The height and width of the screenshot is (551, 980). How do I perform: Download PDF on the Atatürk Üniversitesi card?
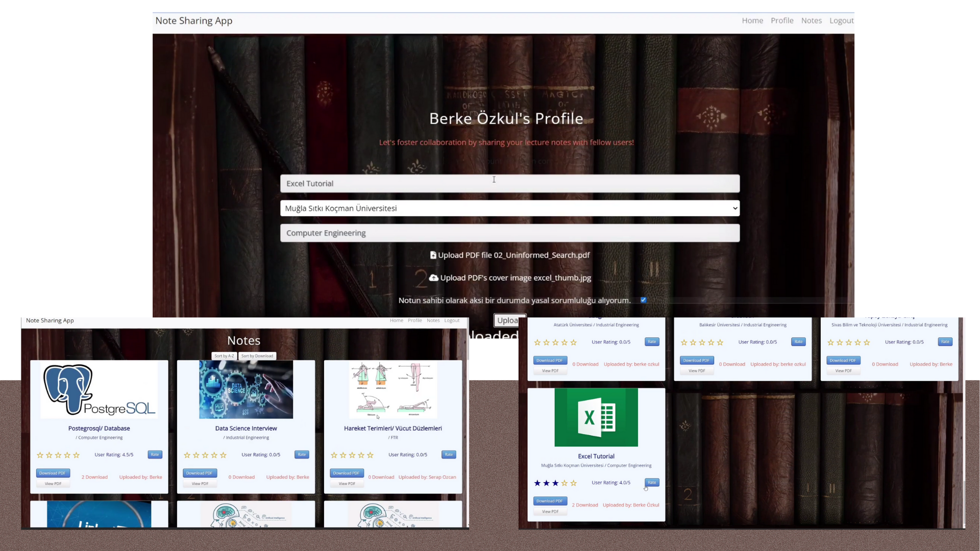[x=550, y=361]
